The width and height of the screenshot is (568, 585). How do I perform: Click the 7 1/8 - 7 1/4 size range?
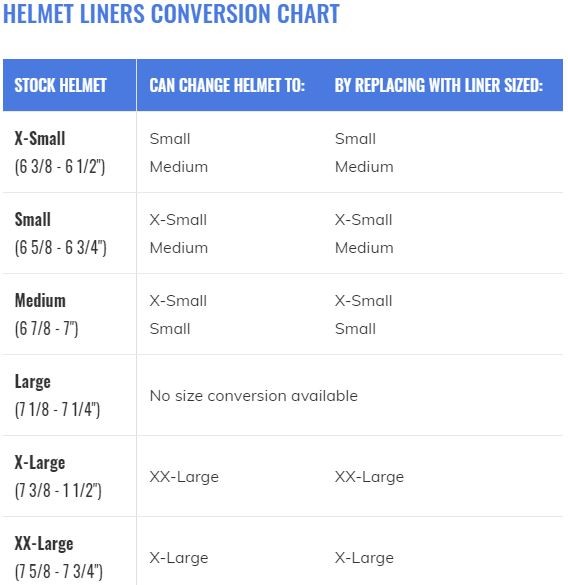[x=57, y=409]
